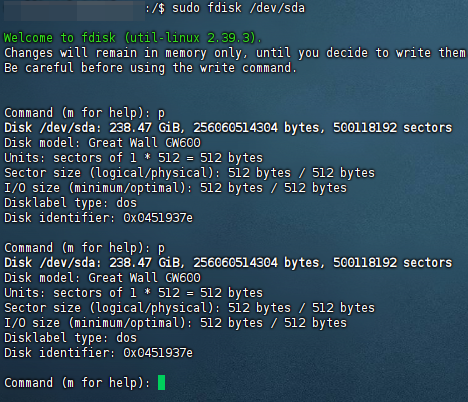The width and height of the screenshot is (468, 402).
Task: Click the last Command (m for help) prompt
Action: pos(77,383)
